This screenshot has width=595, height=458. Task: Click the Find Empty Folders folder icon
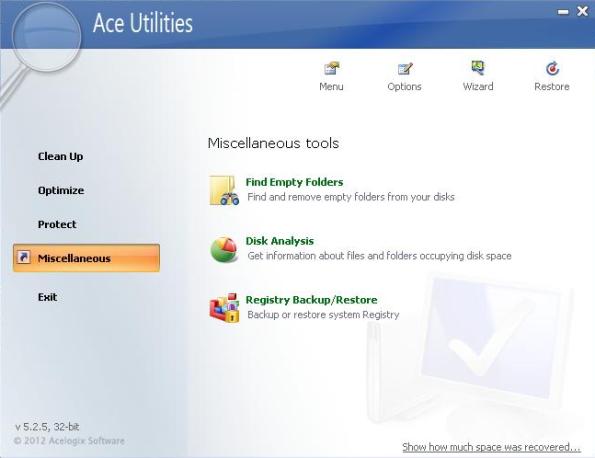click(x=224, y=190)
